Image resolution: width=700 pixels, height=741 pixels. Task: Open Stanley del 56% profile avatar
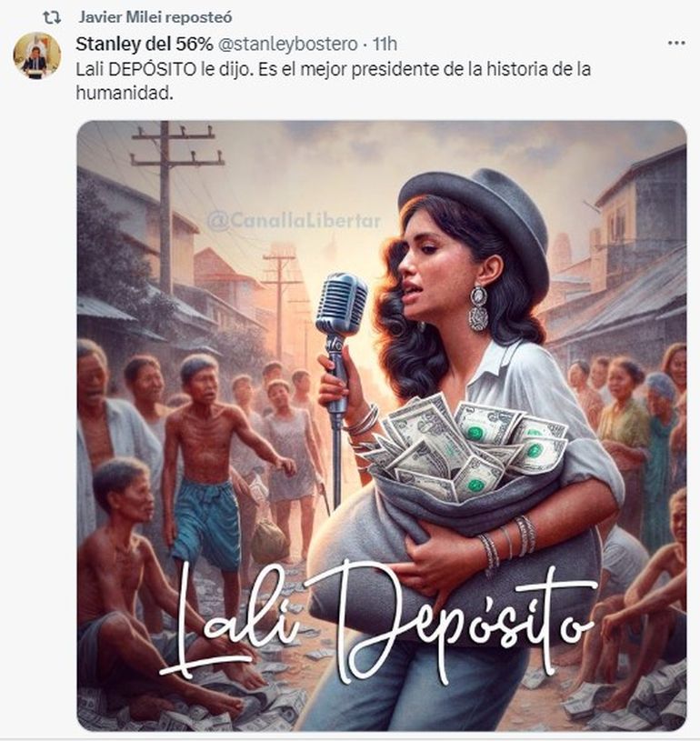click(x=36, y=55)
